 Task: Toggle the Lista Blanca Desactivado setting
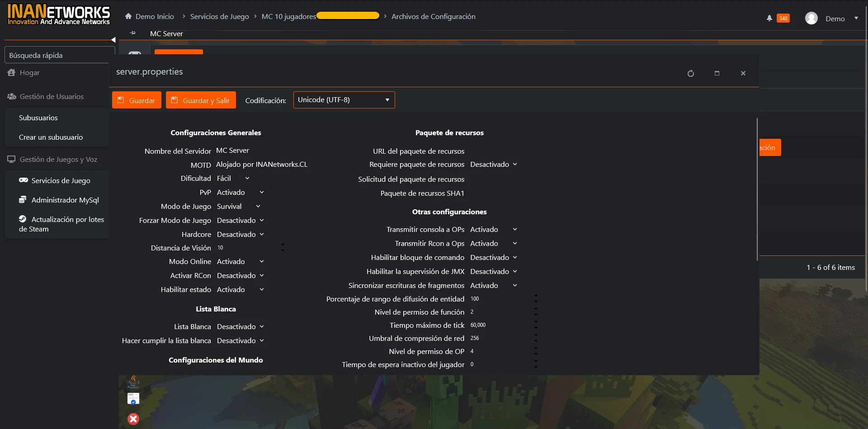click(240, 327)
